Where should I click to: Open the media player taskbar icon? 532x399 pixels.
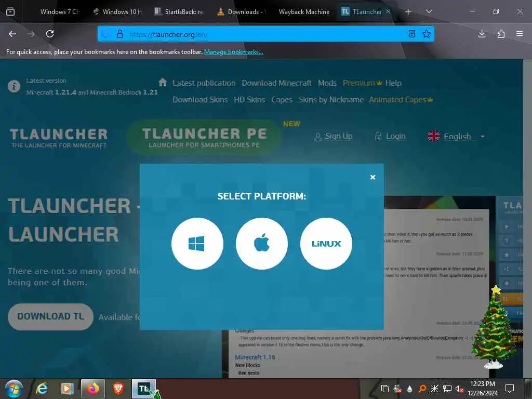pos(67,389)
